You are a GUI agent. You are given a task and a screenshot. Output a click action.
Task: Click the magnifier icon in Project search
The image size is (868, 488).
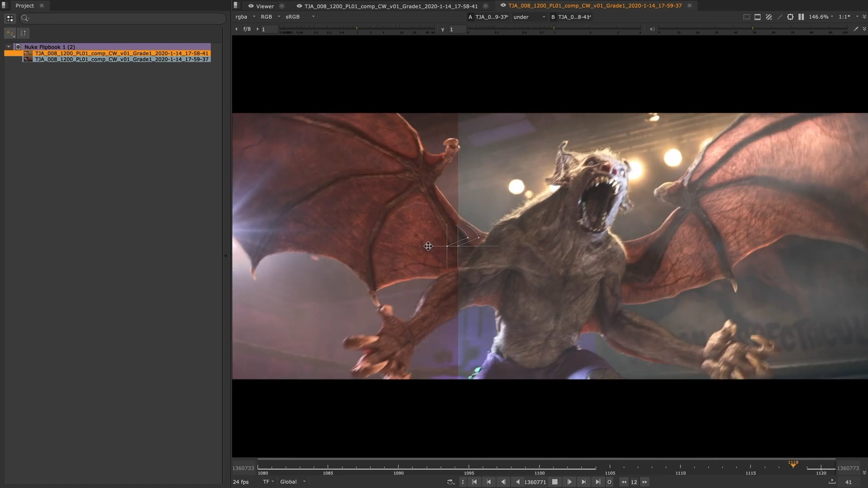(25, 18)
